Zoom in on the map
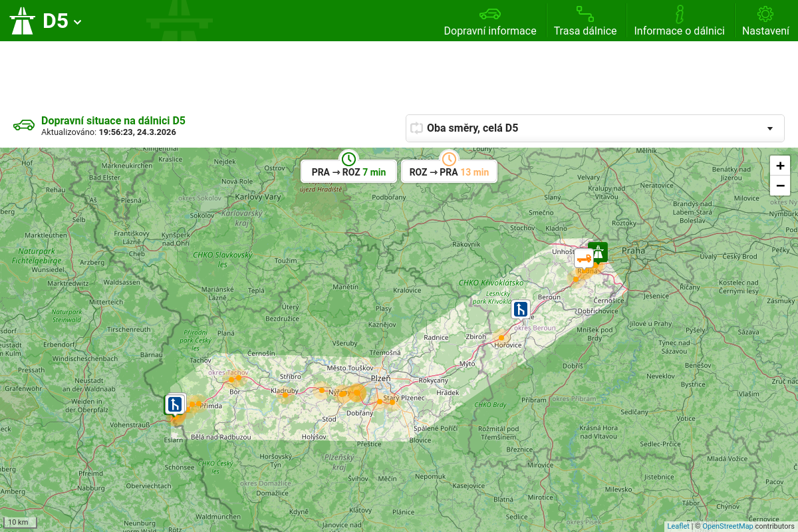Viewport: 798px width, 532px height. tap(780, 166)
